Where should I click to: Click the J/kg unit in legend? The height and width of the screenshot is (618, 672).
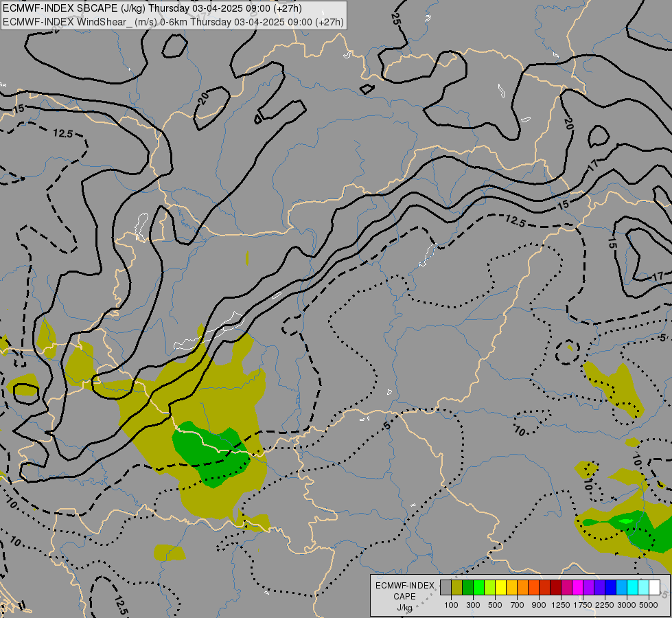tap(404, 608)
